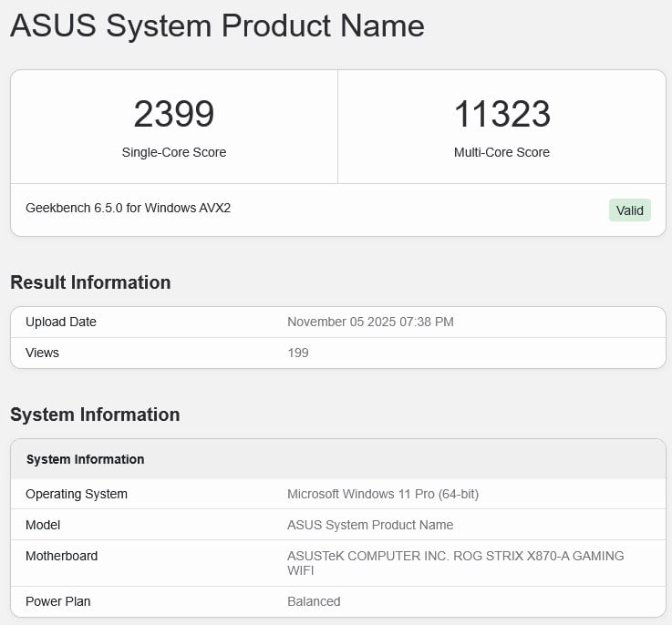672x625 pixels.
Task: Select the ROG STRIX X870-A GAMING WIFI value
Action: coord(456,563)
